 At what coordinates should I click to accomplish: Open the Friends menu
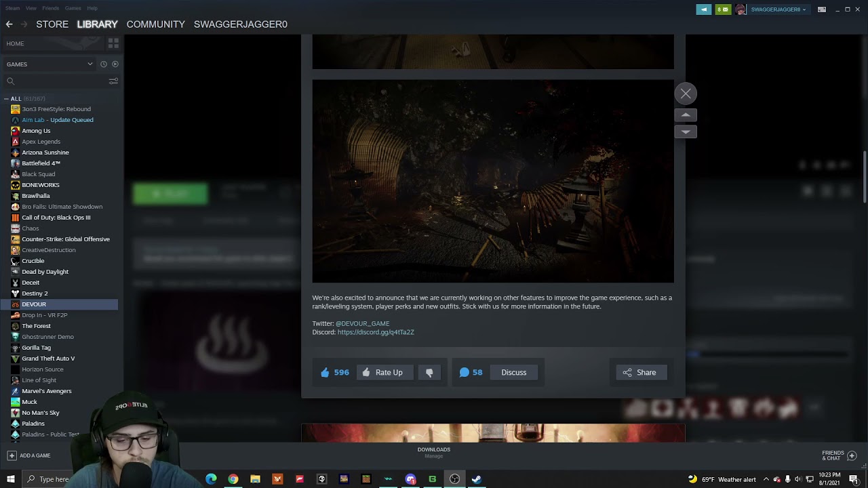(51, 8)
